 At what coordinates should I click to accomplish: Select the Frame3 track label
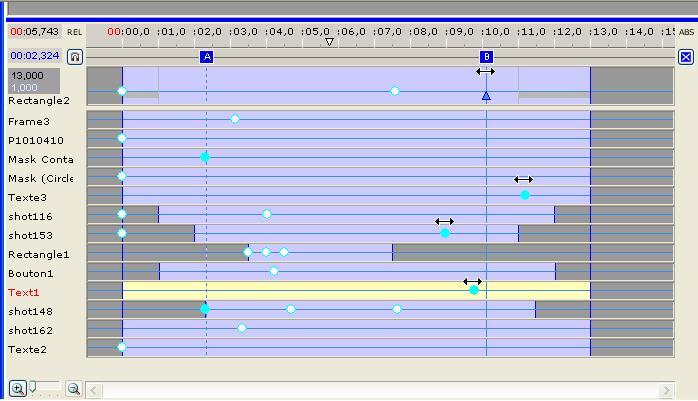click(29, 121)
